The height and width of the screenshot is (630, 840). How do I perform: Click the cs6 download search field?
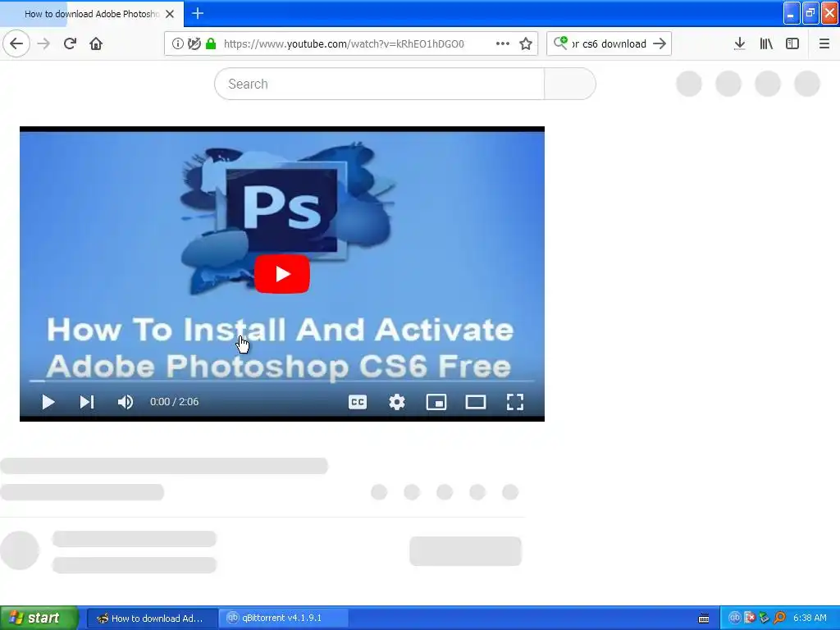(x=609, y=44)
